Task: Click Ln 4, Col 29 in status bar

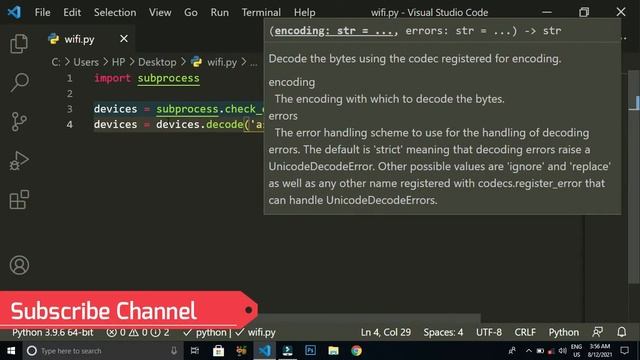Action: click(x=386, y=333)
